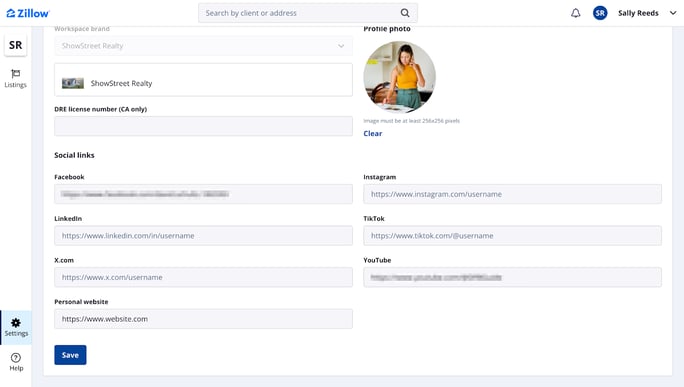The width and height of the screenshot is (684, 387).
Task: Click the SR avatar circle in header
Action: pyautogui.click(x=600, y=13)
